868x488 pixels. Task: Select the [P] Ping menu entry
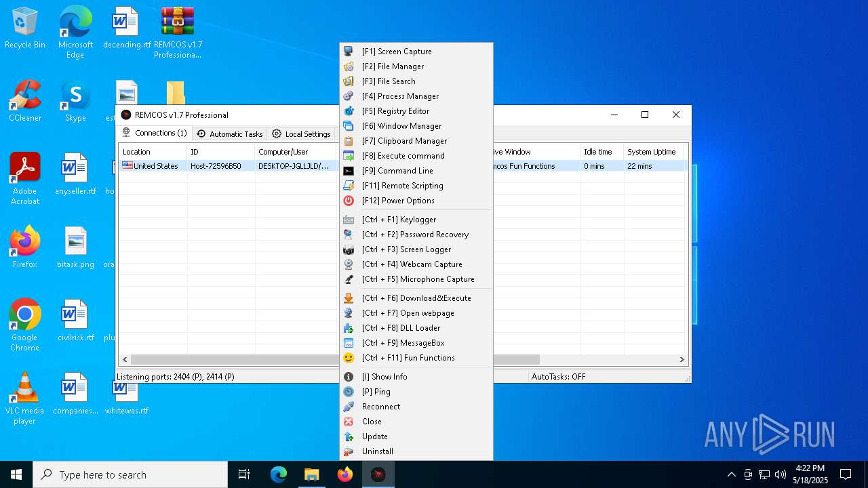coord(416,392)
